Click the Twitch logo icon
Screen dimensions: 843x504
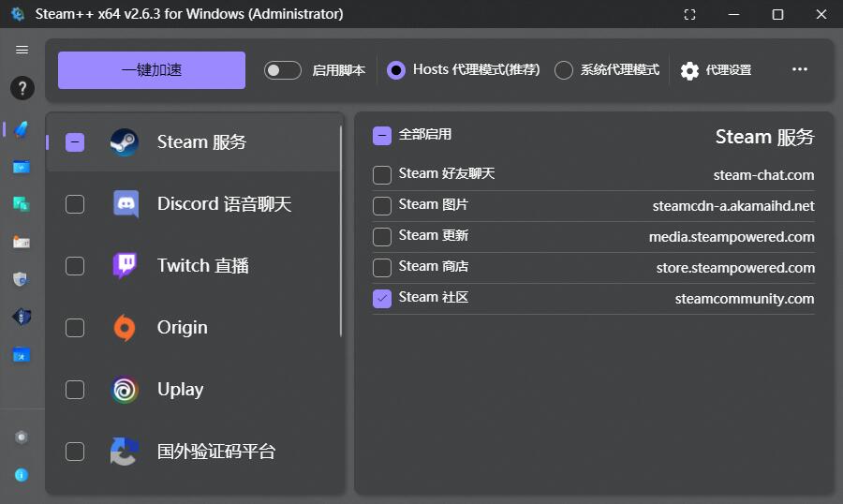(x=125, y=266)
